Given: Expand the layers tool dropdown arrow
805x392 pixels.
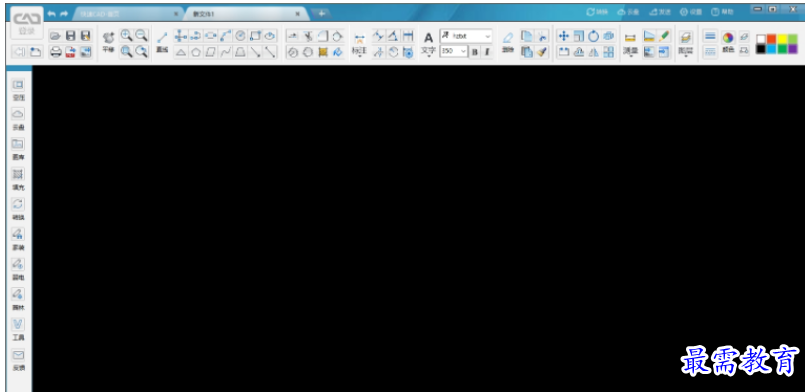Looking at the screenshot, I should coord(685,56).
